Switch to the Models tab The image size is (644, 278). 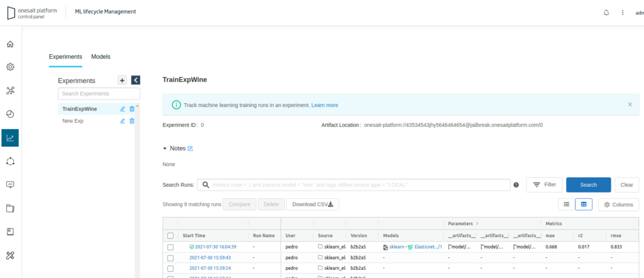point(101,57)
